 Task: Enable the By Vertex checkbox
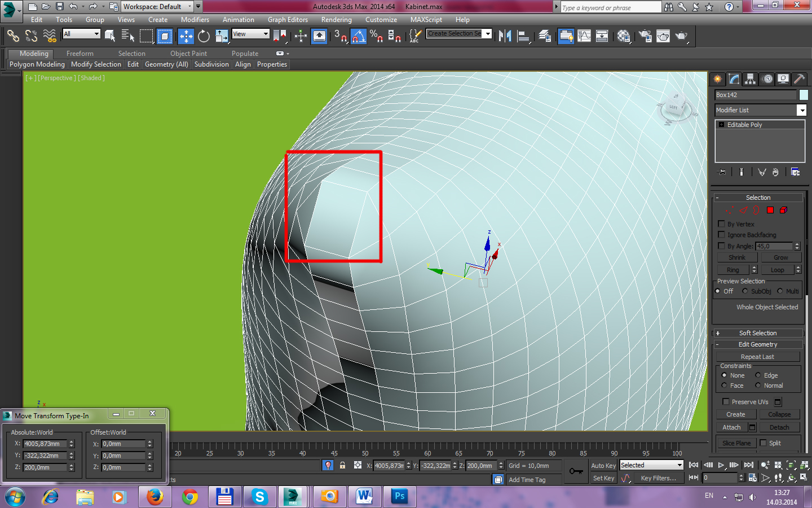click(721, 224)
